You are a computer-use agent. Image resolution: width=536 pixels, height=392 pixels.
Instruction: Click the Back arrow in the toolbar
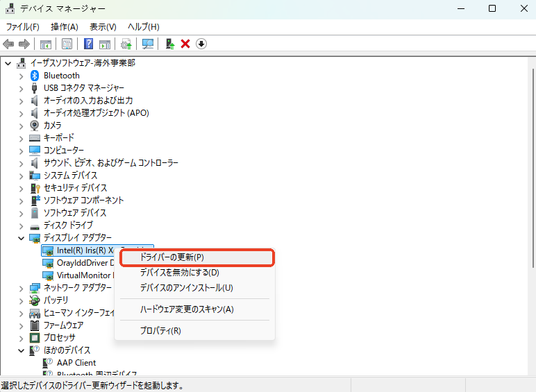[9, 44]
